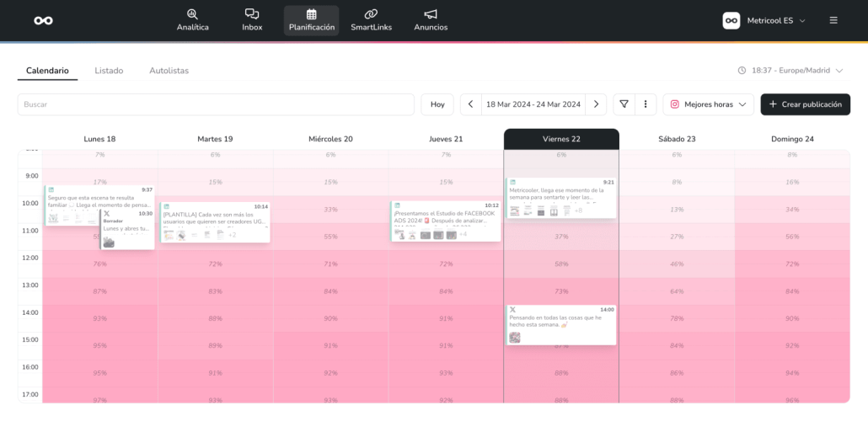868x421 pixels.
Task: Open the Analítica section
Action: tap(192, 20)
